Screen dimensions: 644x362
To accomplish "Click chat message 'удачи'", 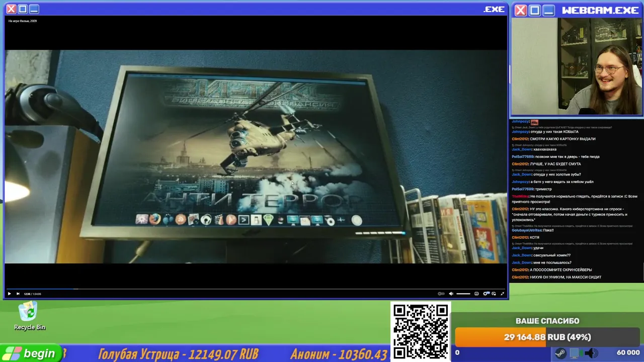I will coord(539,248).
